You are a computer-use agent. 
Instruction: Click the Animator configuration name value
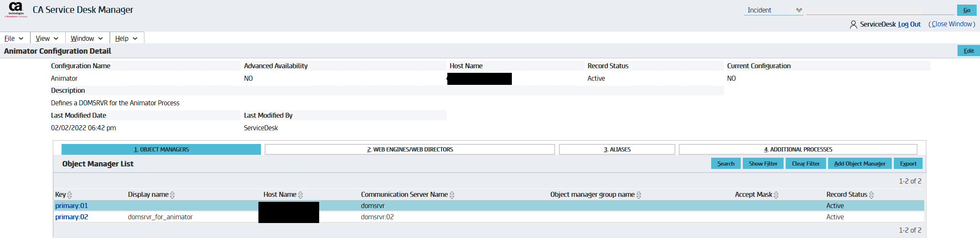pos(64,78)
